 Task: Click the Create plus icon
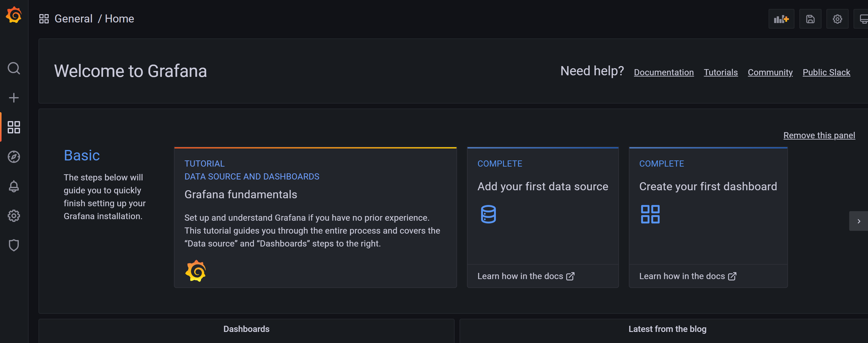(14, 98)
